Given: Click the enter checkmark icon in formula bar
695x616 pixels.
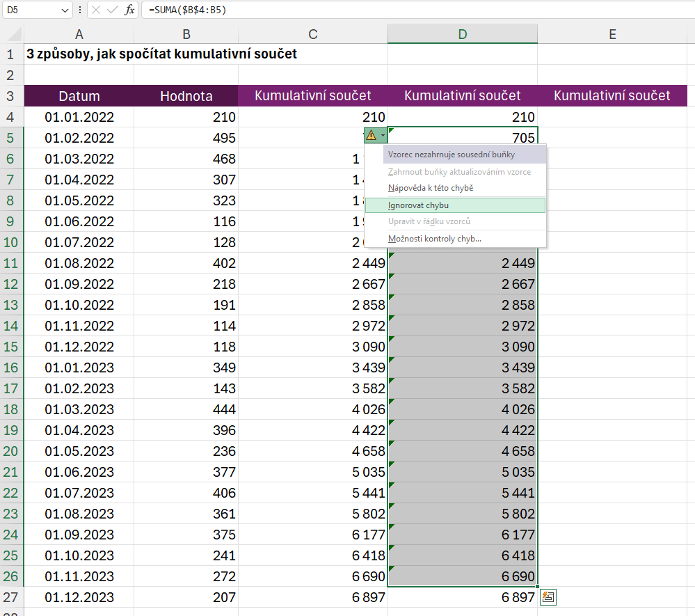Looking at the screenshot, I should 113,10.
